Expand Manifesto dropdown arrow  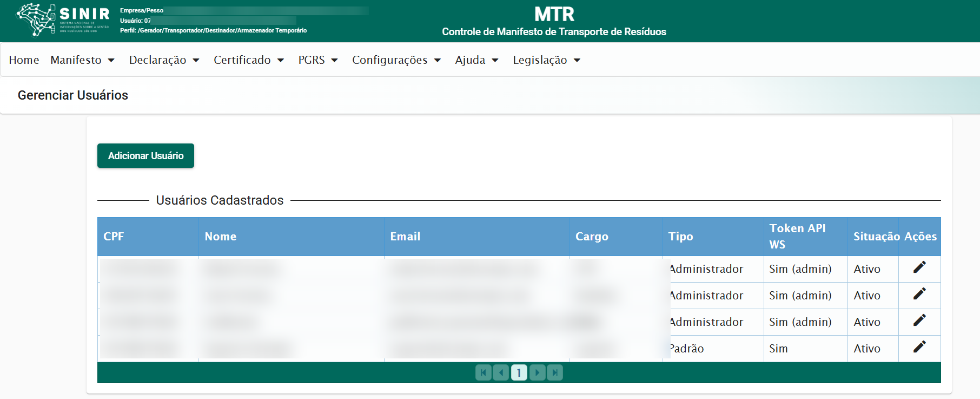(111, 60)
